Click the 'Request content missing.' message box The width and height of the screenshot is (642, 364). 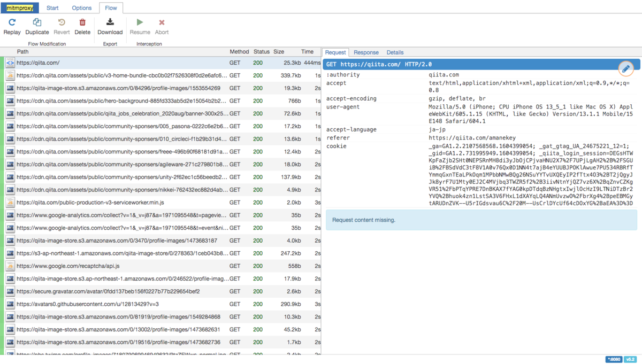click(x=481, y=220)
